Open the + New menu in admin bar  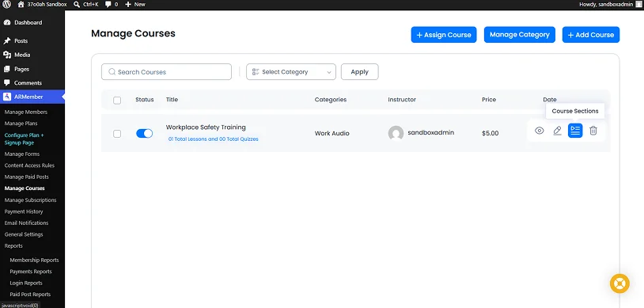(135, 4)
